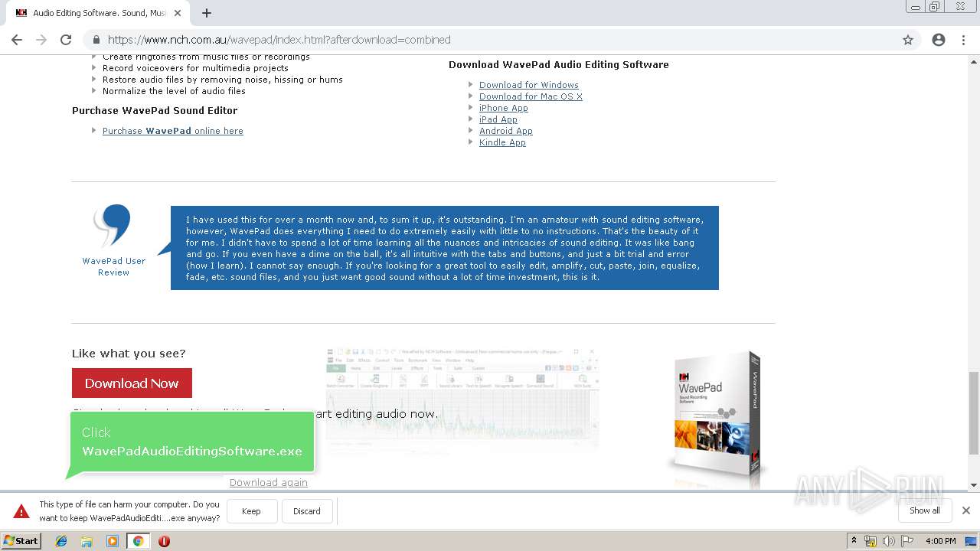Screen dimensions: 980x551
Task: Show hidden system tray icons
Action: [854, 540]
